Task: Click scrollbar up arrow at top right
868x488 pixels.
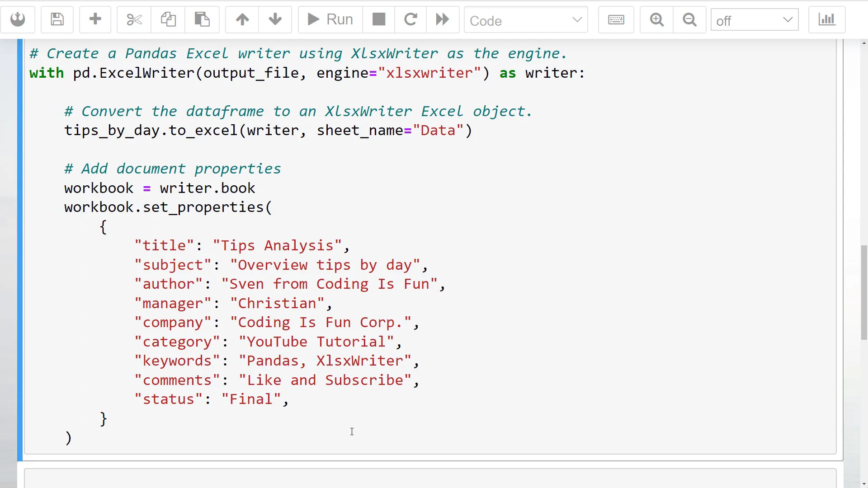Action: click(x=864, y=43)
